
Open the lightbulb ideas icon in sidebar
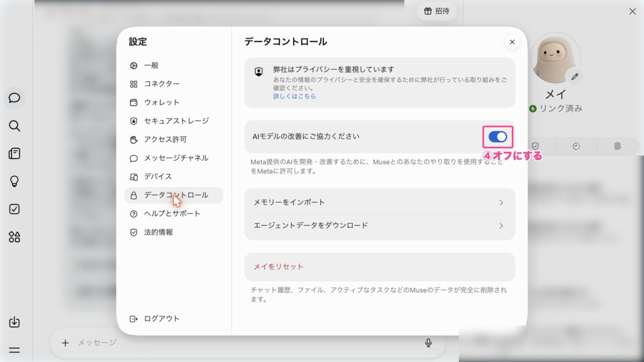[14, 182]
